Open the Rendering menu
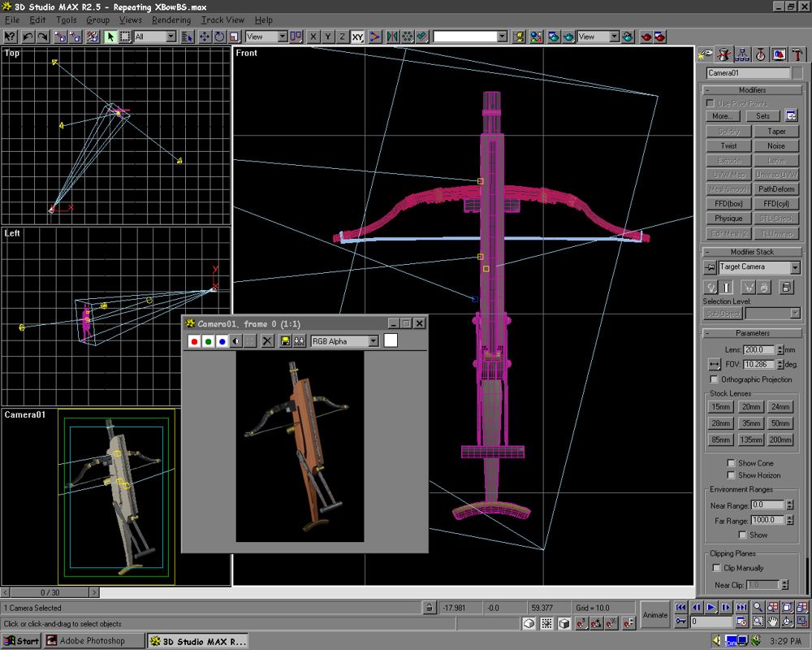 pos(171,19)
